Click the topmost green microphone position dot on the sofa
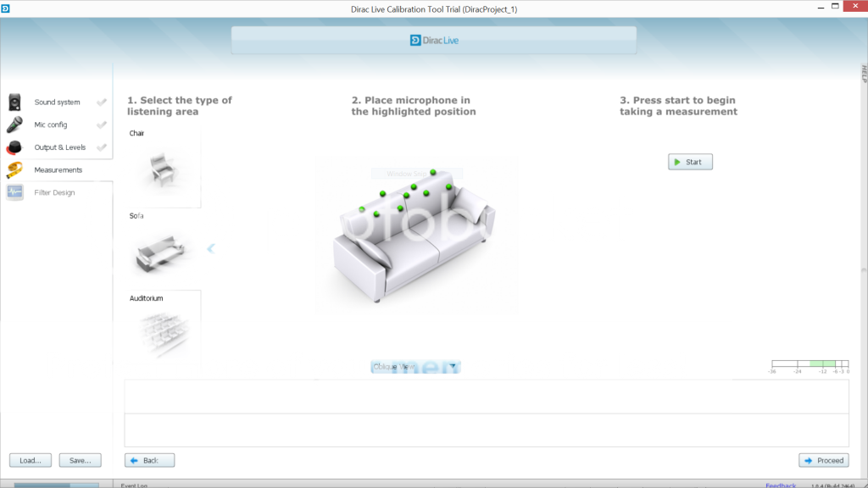Image resolution: width=868 pixels, height=488 pixels. pos(433,173)
